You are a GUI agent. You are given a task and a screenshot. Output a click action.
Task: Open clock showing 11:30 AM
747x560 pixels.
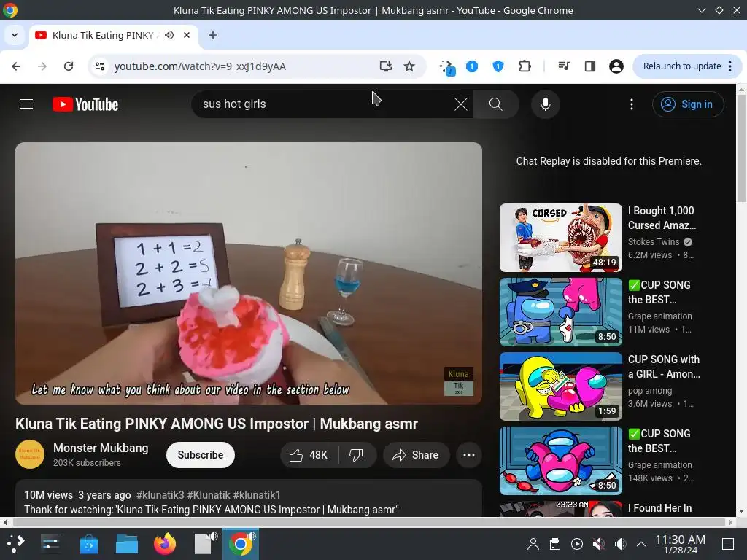click(x=680, y=544)
